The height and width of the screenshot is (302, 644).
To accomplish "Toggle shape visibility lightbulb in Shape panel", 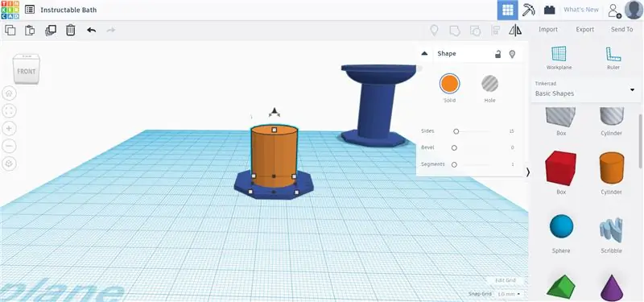I will click(512, 54).
